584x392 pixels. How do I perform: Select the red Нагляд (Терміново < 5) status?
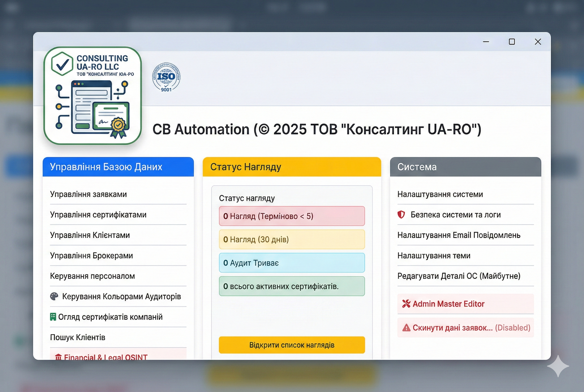point(292,216)
